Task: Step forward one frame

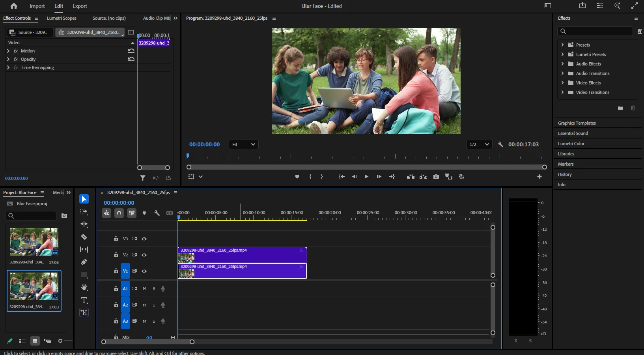Action: pyautogui.click(x=379, y=177)
